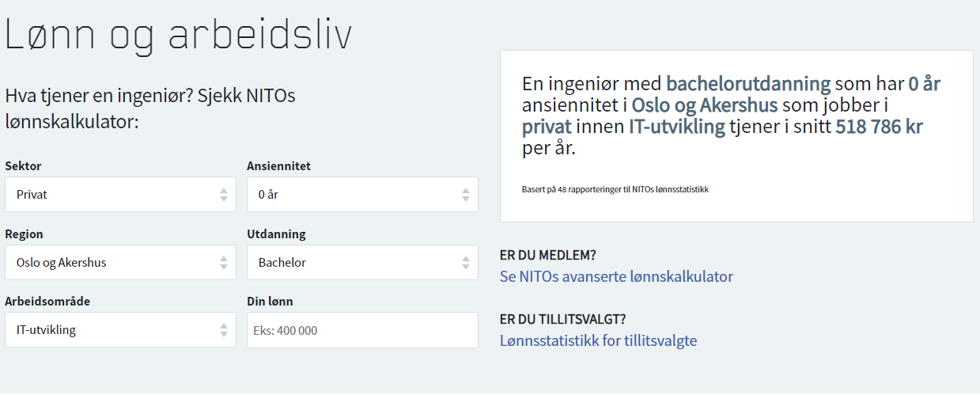Click the Basert på 48 rapporteringer footnote
Image resolution: width=980 pixels, height=395 pixels.
[x=615, y=190]
